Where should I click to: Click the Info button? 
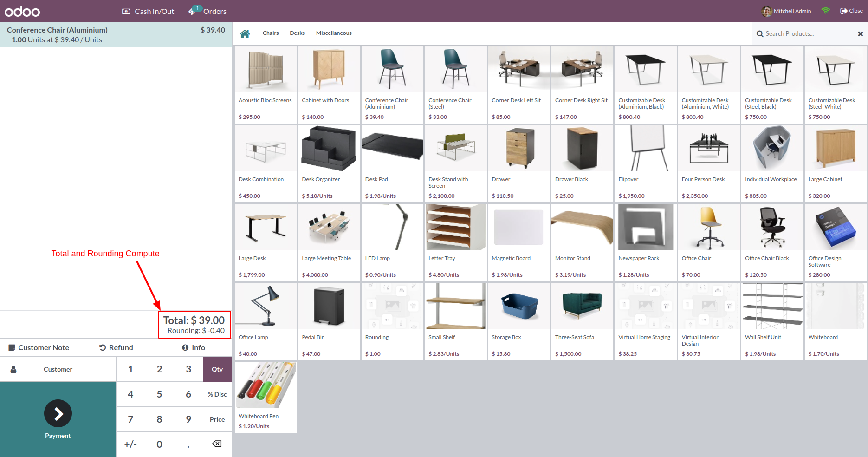click(x=193, y=347)
